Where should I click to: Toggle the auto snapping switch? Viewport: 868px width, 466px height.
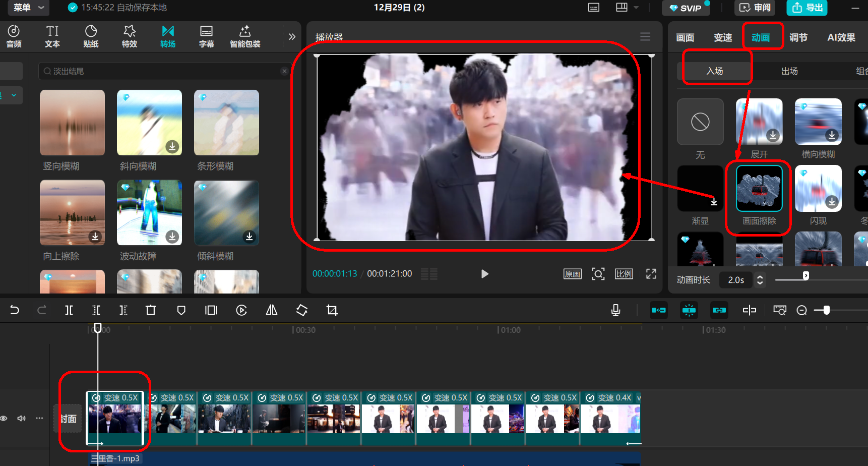point(689,310)
